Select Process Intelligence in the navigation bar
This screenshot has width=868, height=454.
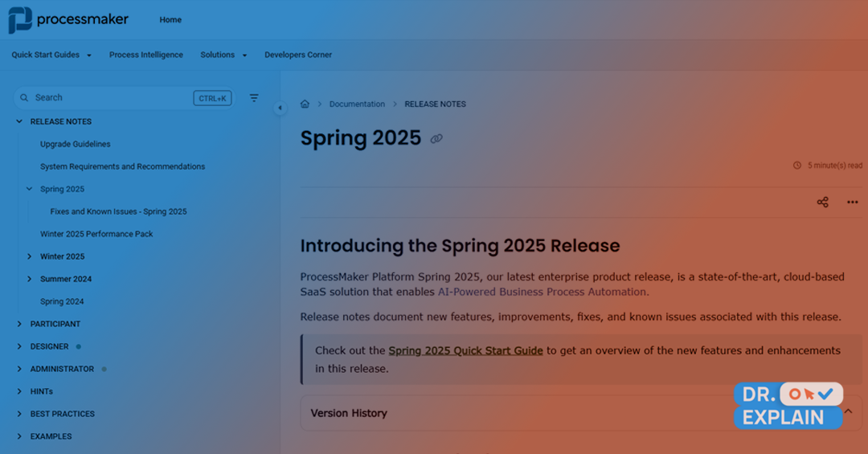pyautogui.click(x=146, y=55)
